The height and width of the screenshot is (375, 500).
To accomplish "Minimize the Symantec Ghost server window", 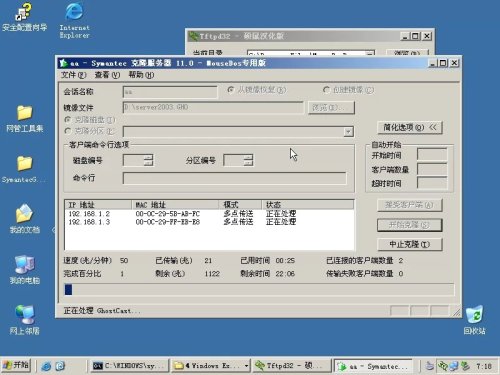I will (x=432, y=63).
